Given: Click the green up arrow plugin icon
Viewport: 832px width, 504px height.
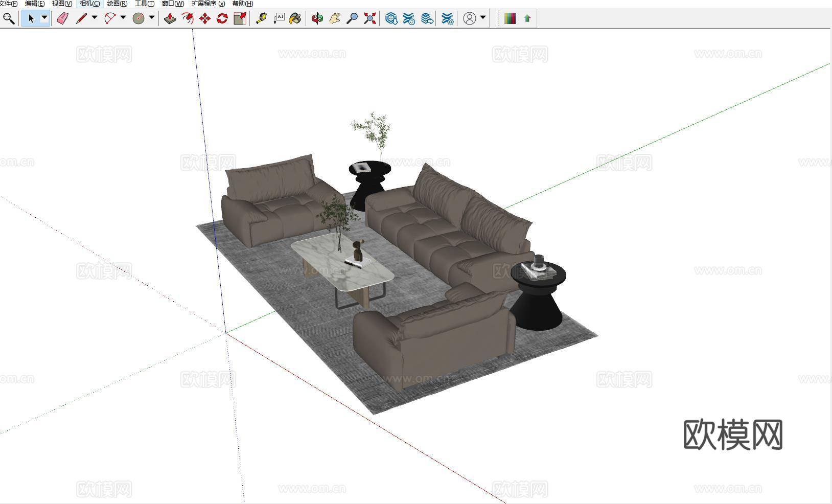Looking at the screenshot, I should (x=527, y=19).
